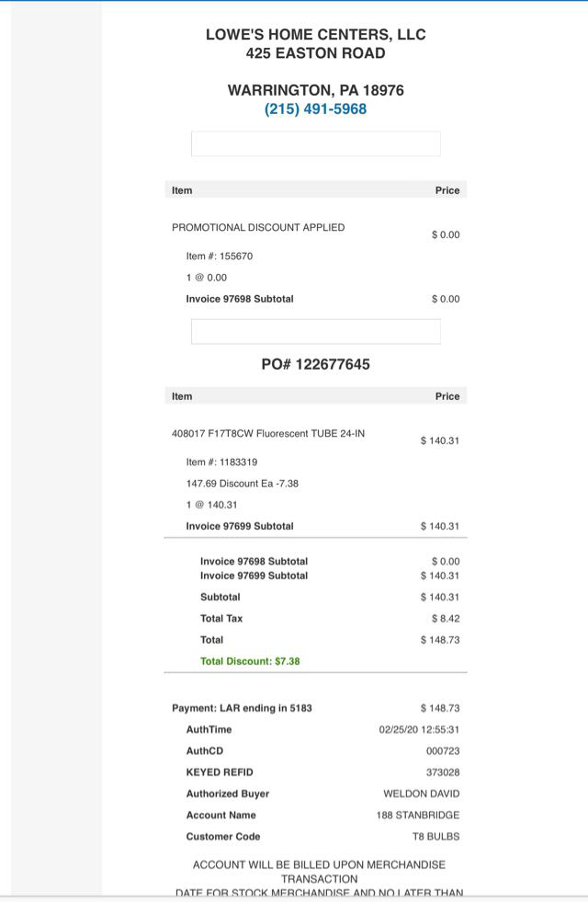
Task: Click the PROMOTIONAL DISCOUNT APPLIED item
Action: [258, 227]
